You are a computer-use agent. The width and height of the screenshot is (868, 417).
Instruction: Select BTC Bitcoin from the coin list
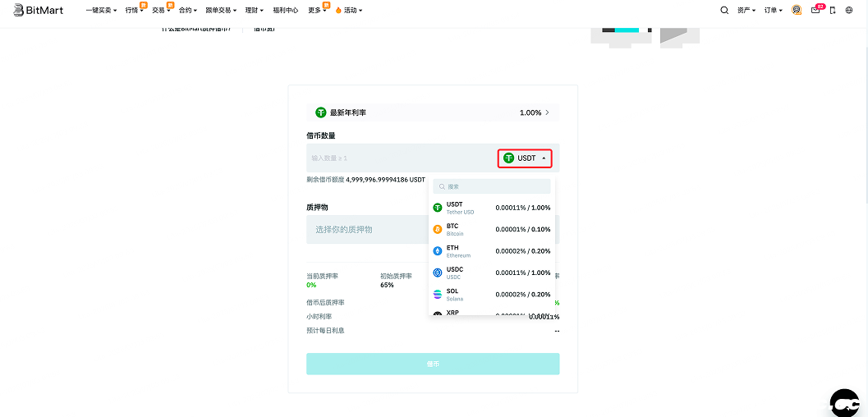[492, 230]
